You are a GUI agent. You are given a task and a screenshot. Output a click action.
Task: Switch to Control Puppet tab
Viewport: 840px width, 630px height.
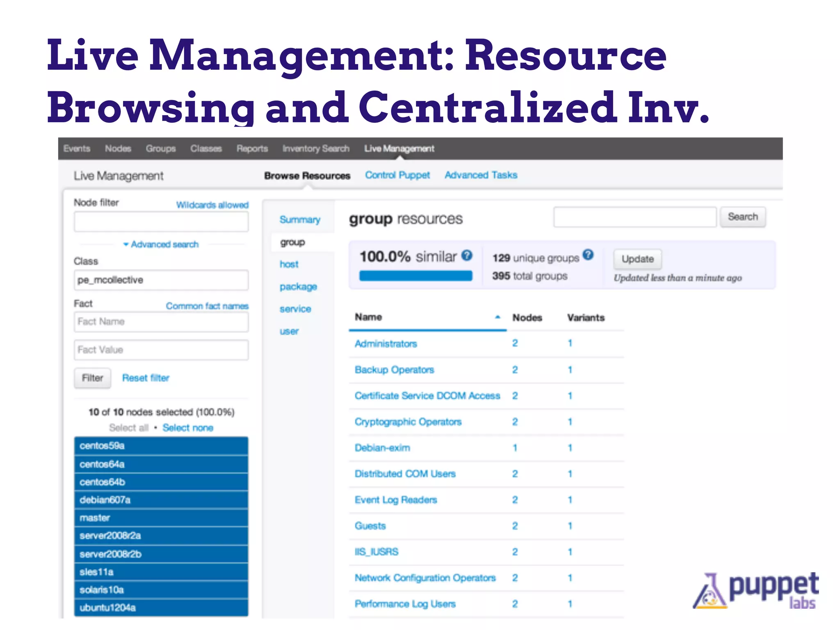397,175
